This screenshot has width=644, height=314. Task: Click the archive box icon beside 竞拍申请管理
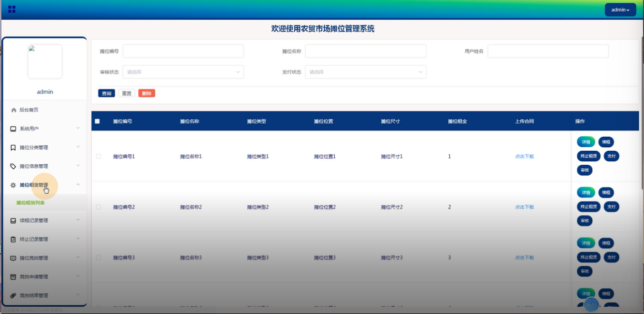(x=14, y=277)
